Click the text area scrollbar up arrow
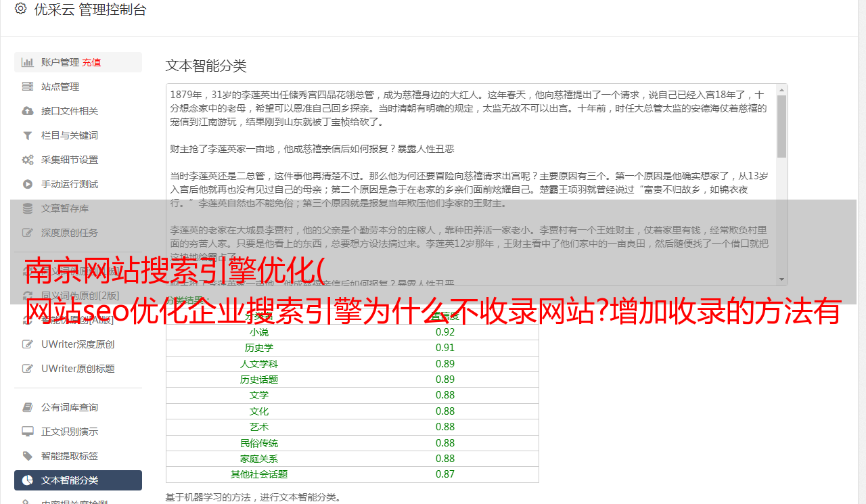The width and height of the screenshot is (866, 504). [x=782, y=89]
